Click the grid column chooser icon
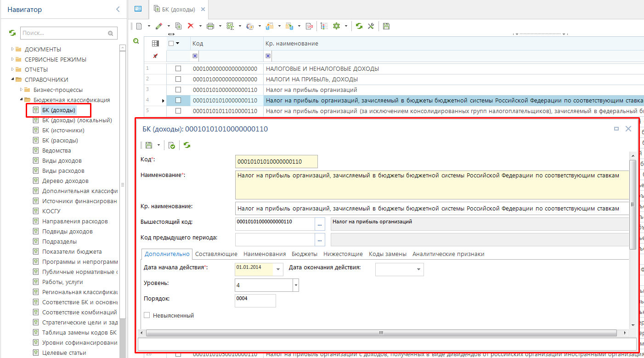The image size is (644, 358). [155, 44]
